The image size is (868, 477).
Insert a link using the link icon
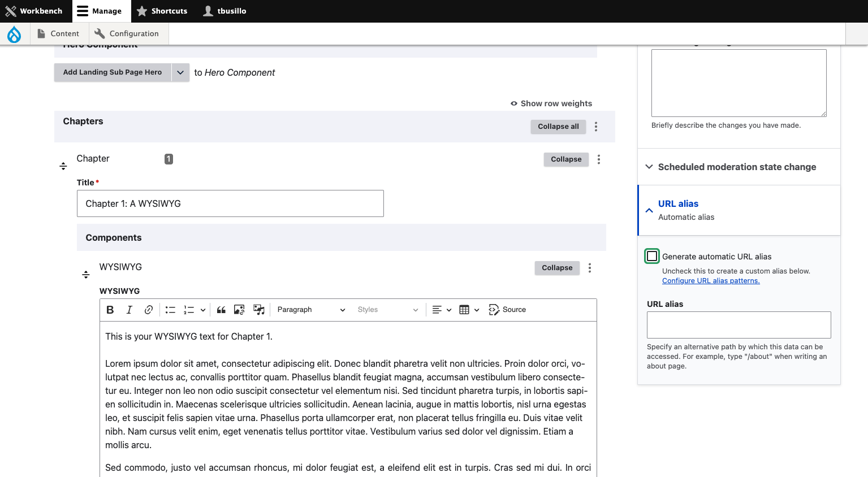click(149, 310)
